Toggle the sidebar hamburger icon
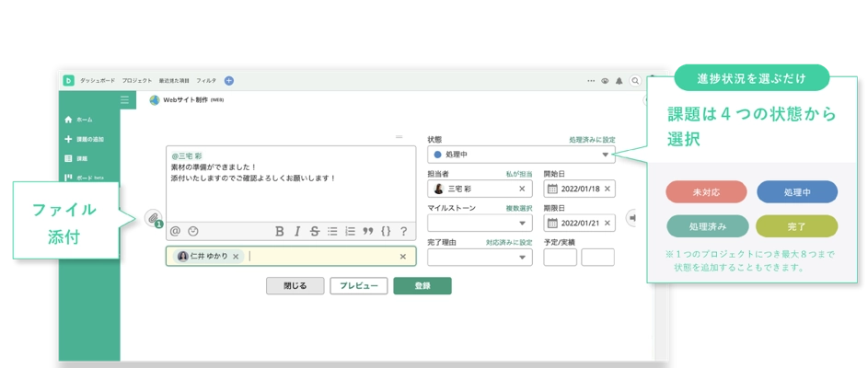 [124, 100]
